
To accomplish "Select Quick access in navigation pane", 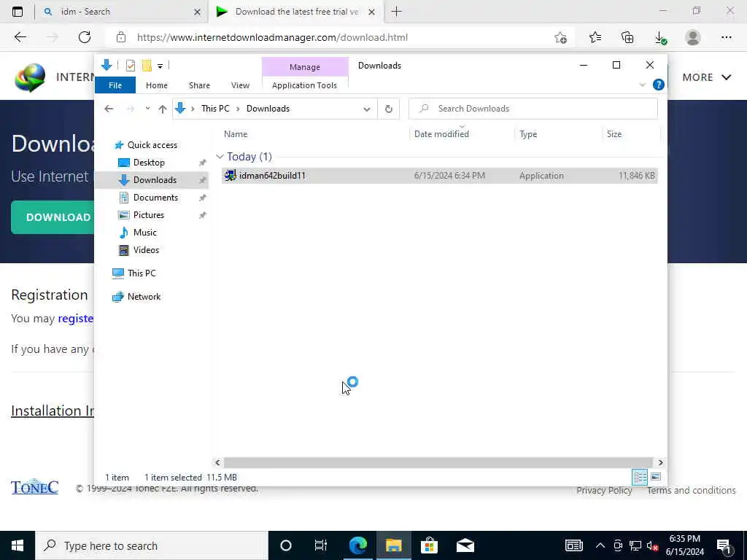I will pyautogui.click(x=152, y=145).
